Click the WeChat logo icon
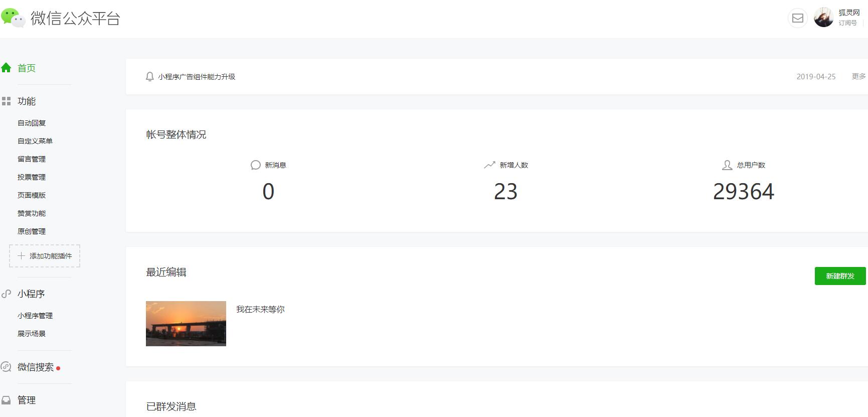Viewport: 868px width, 417px height. 13,18
